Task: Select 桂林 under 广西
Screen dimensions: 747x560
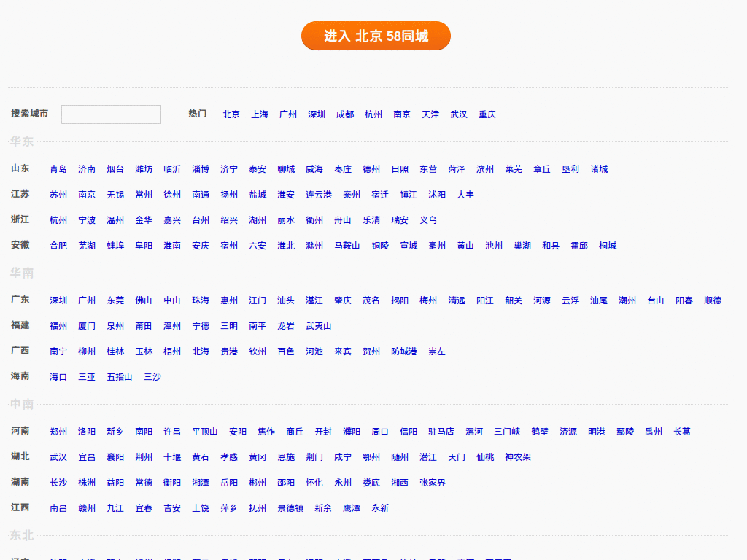Action: pyautogui.click(x=115, y=351)
